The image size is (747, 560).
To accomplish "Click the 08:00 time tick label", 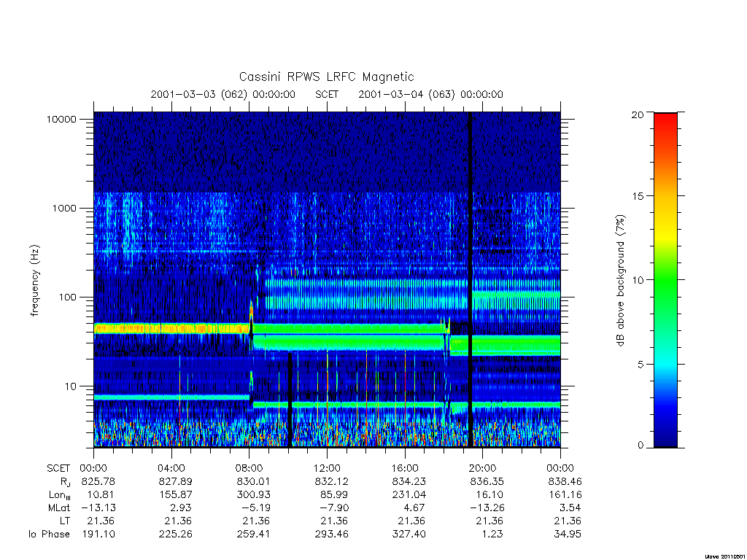I will [249, 468].
